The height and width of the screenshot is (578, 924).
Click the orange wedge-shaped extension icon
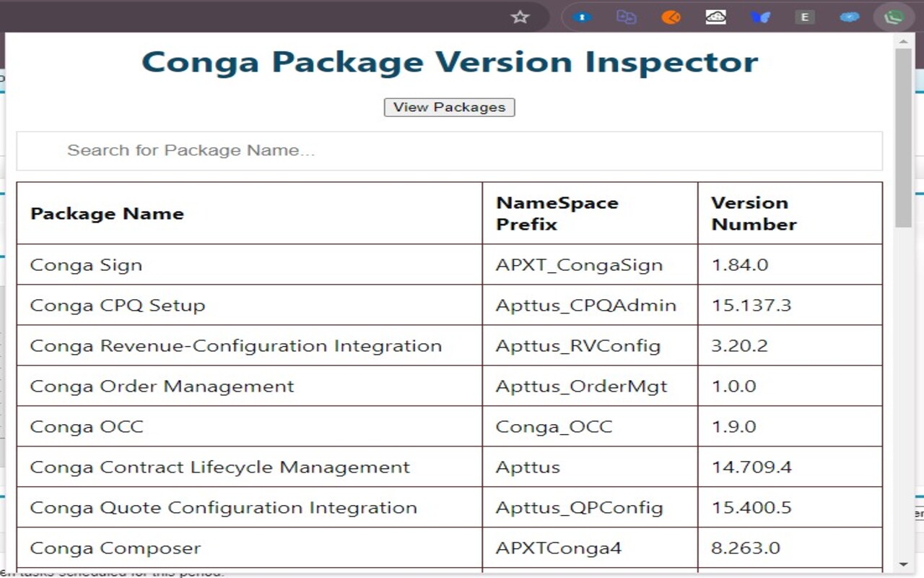point(671,17)
